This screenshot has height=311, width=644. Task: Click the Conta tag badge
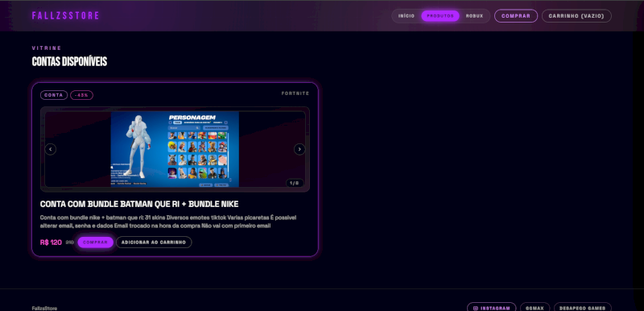54,95
